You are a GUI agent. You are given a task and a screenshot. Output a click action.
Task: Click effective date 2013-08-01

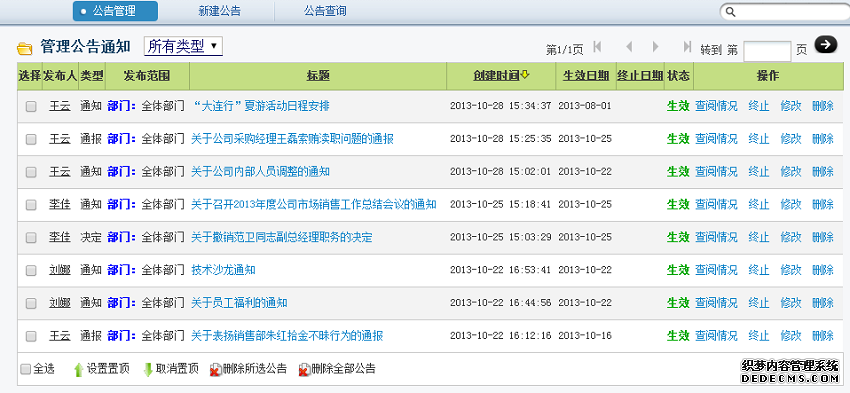pyautogui.click(x=585, y=106)
